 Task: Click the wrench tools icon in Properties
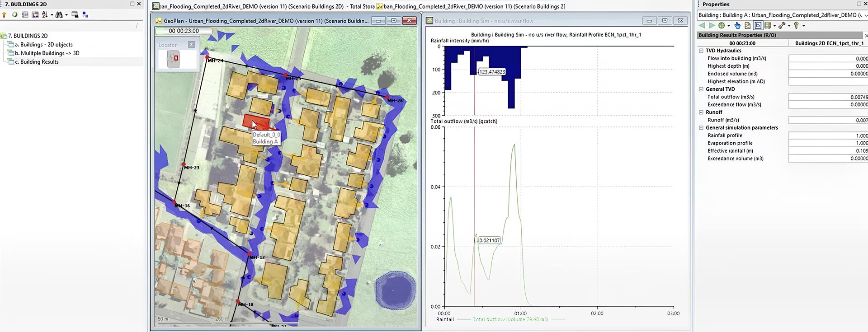[x=782, y=26]
